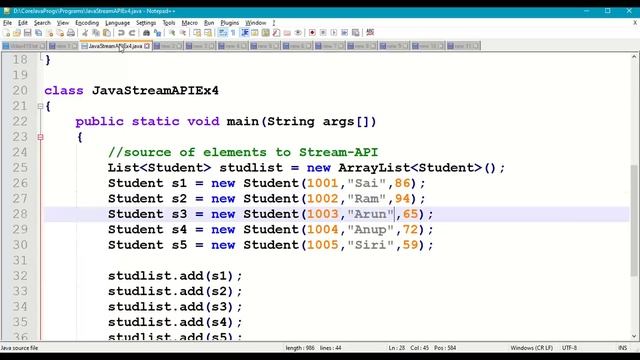Open the ? help menu

pyautogui.click(x=274, y=23)
